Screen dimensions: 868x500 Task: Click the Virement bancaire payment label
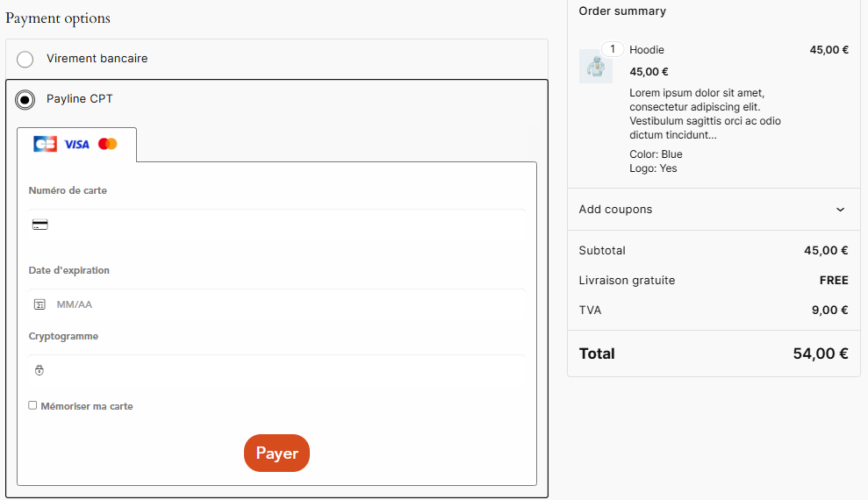[97, 59]
